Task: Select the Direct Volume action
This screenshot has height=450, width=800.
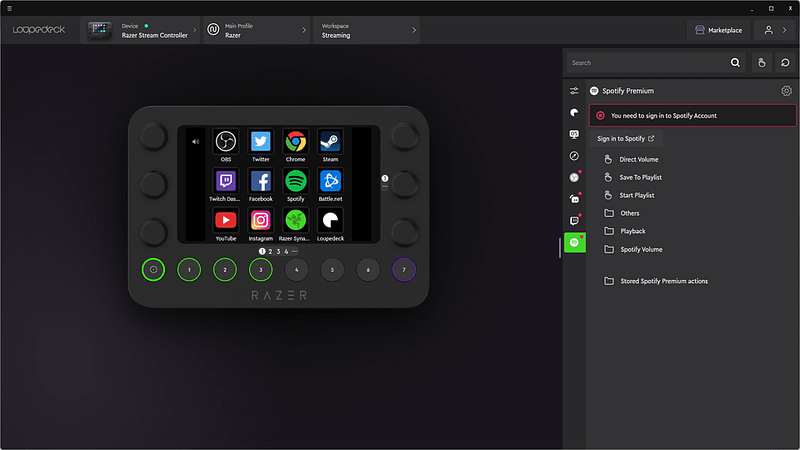Action: [x=638, y=159]
